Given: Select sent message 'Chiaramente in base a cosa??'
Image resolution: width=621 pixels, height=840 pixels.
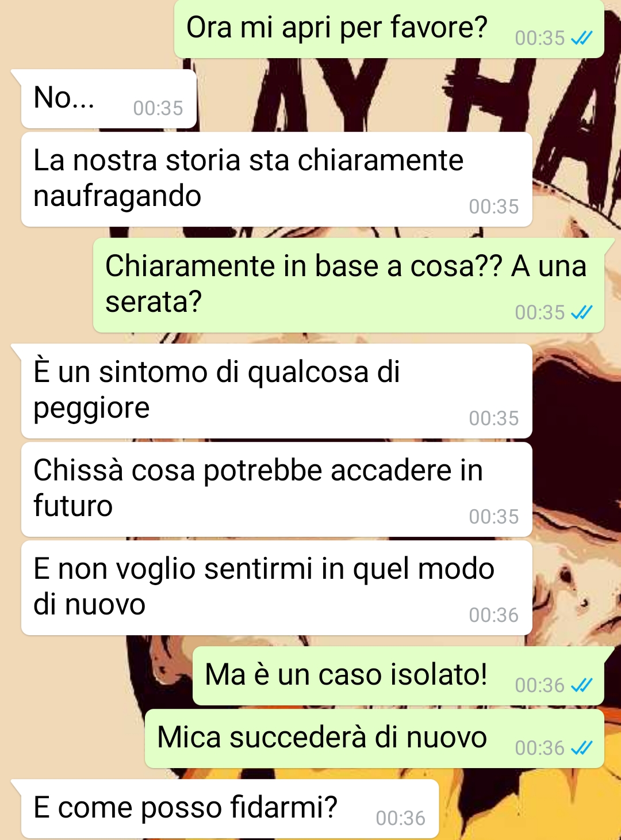Looking at the screenshot, I should [x=349, y=285].
